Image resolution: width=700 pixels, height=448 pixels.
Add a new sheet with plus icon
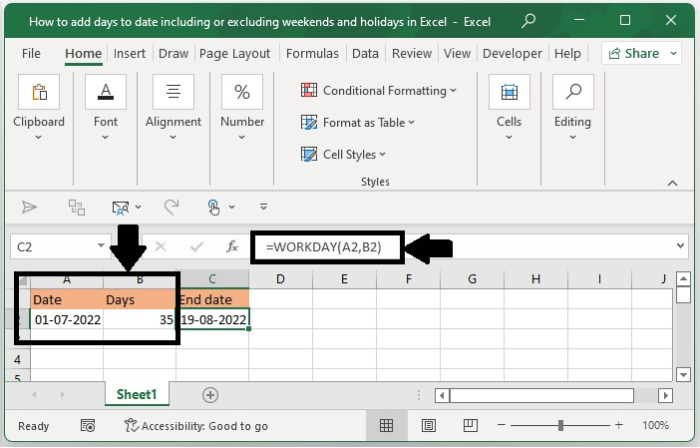[210, 395]
